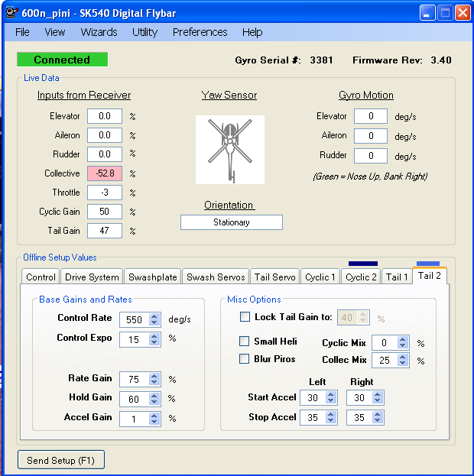Image resolution: width=474 pixels, height=476 pixels.
Task: Enable Lock Tail Gain checkbox
Action: point(245,316)
